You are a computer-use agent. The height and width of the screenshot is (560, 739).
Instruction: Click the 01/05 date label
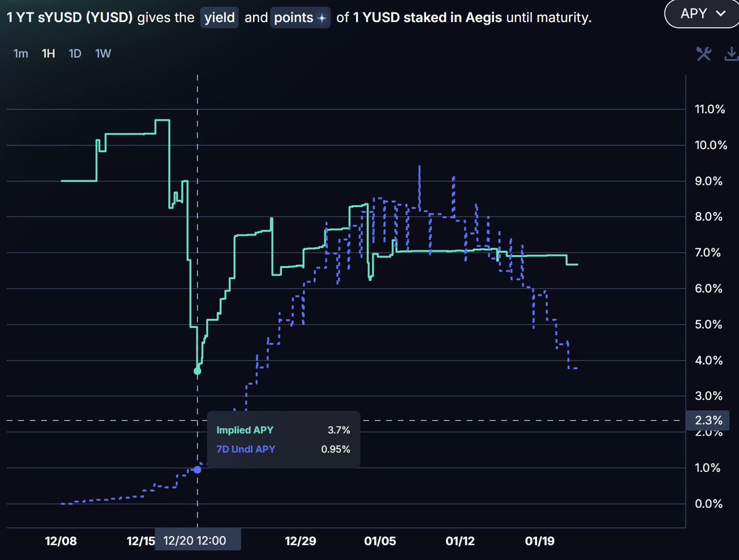click(381, 541)
